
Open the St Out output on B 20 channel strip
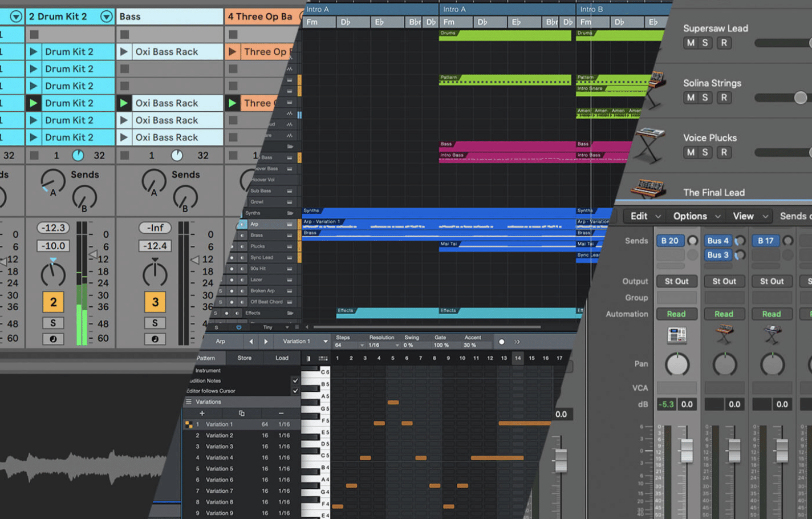[x=676, y=281]
